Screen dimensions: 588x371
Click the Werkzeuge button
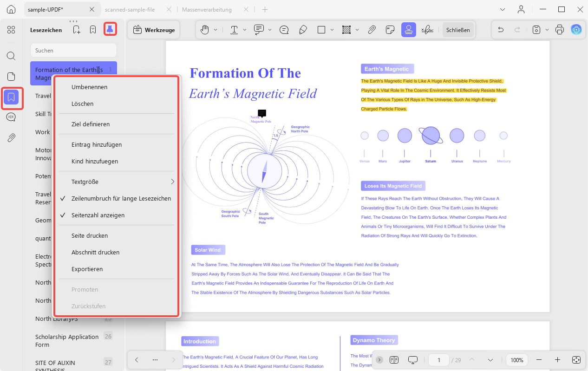(x=154, y=30)
